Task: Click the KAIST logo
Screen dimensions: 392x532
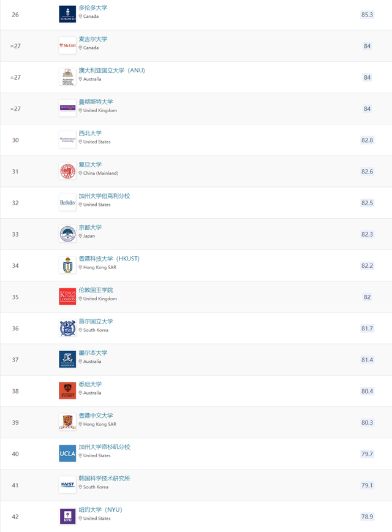Action: (67, 485)
